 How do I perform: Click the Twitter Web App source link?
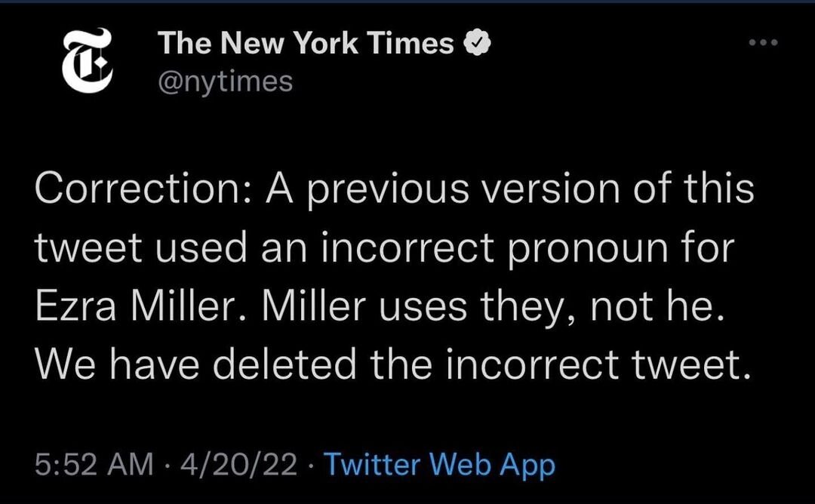(439, 464)
